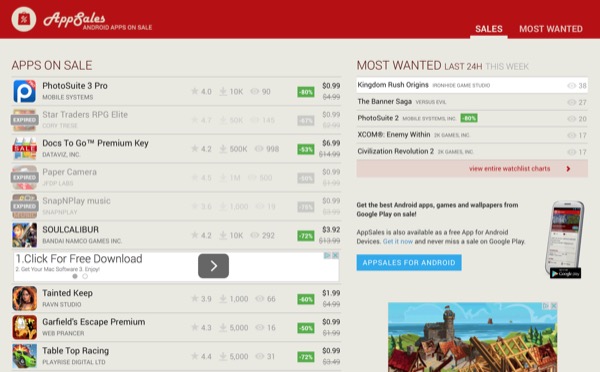Switch to the MOST WANTED tab
The image size is (600, 372).
551,29
